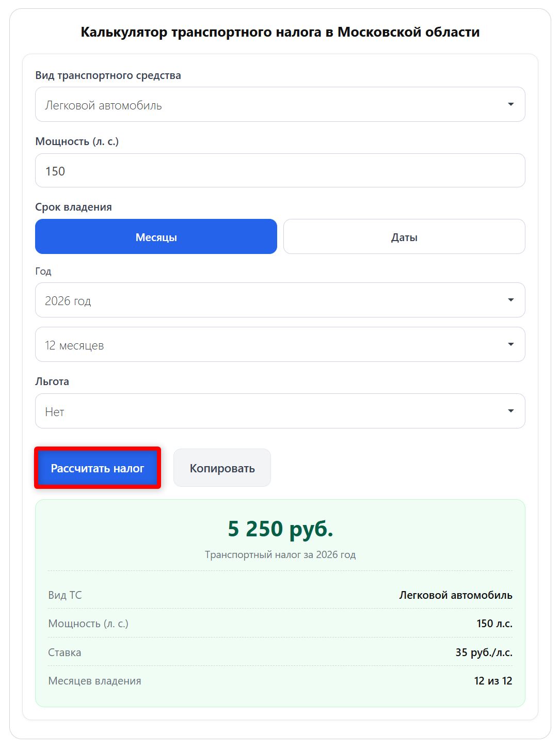Screen dimensions: 560x748
Task: Focus the power input showing 150
Action: tap(280, 171)
